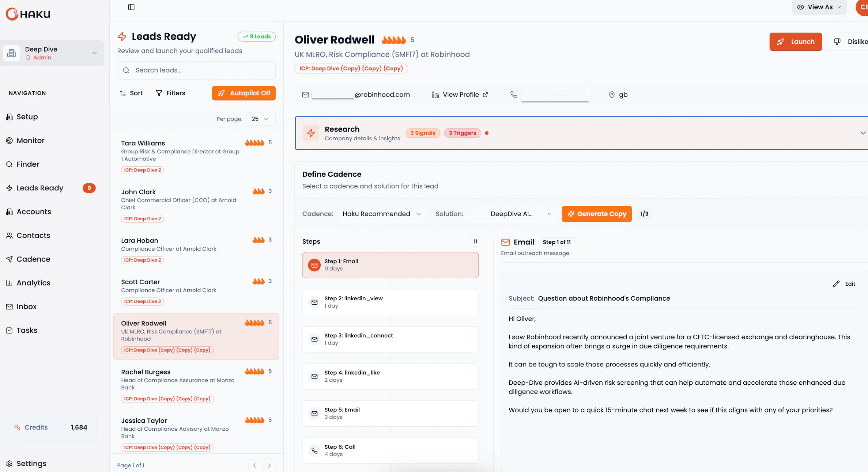This screenshot has width=868, height=472.
Task: Click the Tasks checklist icon
Action: click(10, 331)
